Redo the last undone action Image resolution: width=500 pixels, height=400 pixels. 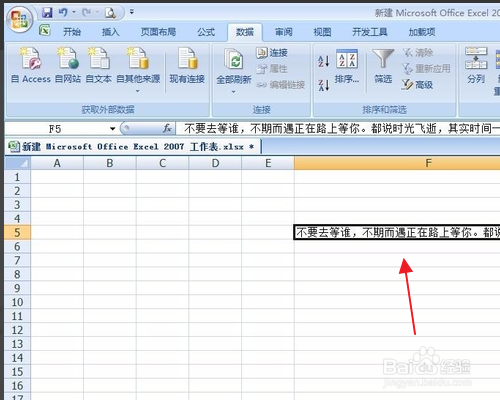point(87,13)
